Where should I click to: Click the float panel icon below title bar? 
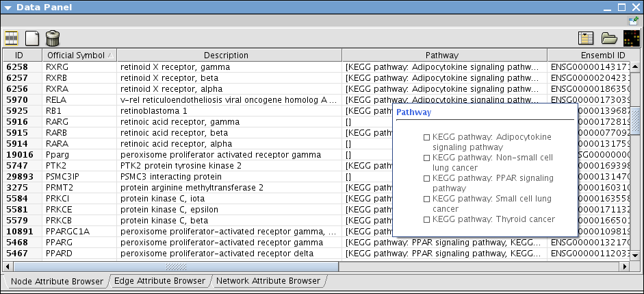(x=634, y=21)
